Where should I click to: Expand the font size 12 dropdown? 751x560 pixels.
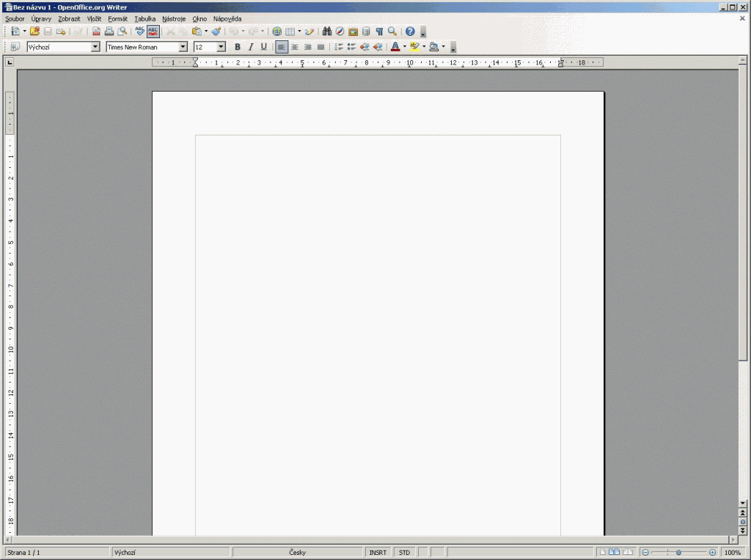point(221,47)
